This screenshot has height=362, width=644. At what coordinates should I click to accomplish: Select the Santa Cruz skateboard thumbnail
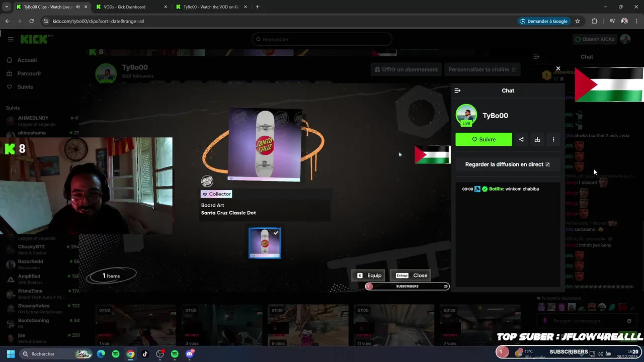click(x=265, y=243)
